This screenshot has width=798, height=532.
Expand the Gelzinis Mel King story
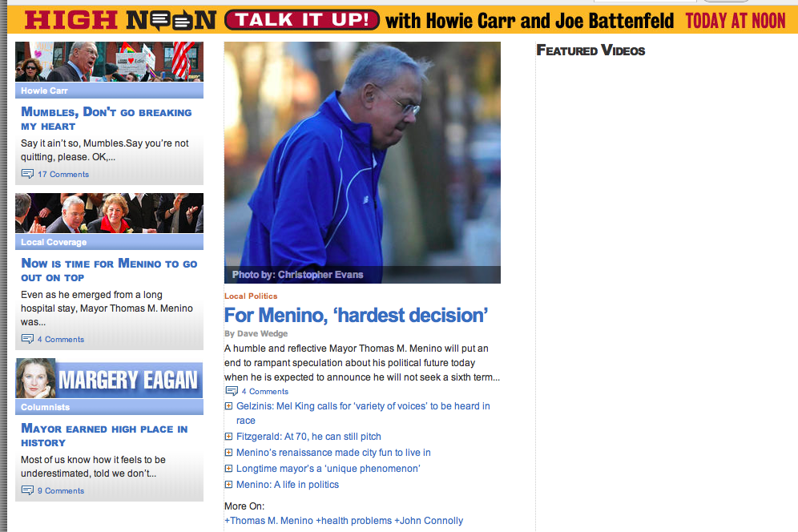point(229,406)
